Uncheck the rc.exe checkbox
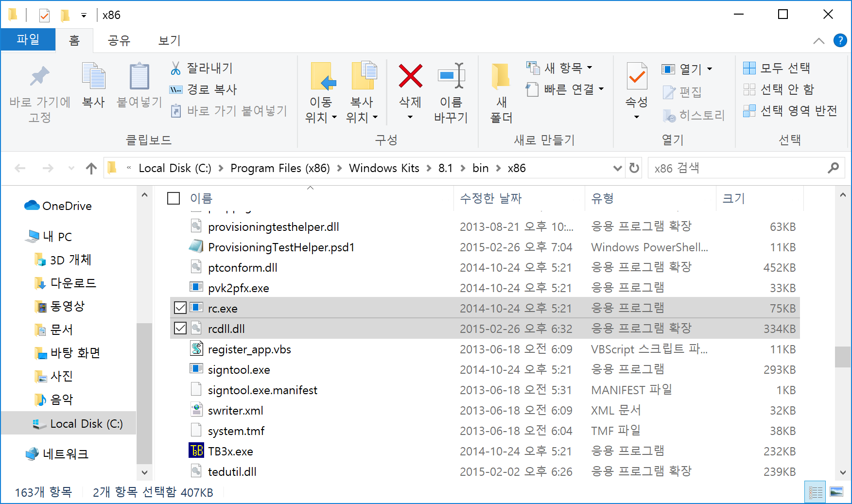 pos(180,308)
